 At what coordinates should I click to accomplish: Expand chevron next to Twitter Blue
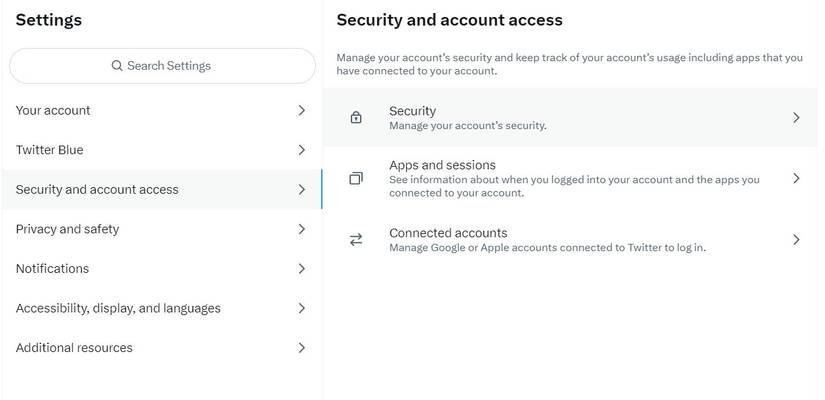coord(301,150)
